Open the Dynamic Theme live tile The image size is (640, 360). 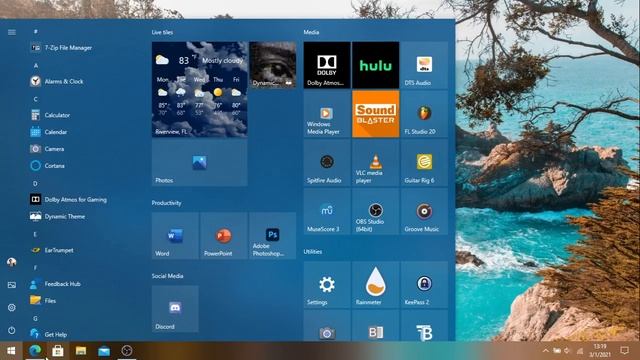point(272,65)
